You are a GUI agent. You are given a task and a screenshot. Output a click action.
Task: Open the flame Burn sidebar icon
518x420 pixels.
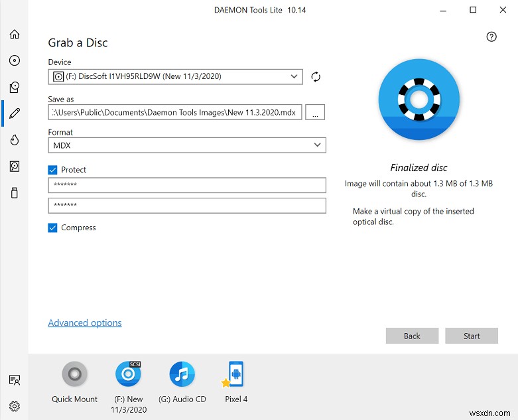(x=15, y=140)
